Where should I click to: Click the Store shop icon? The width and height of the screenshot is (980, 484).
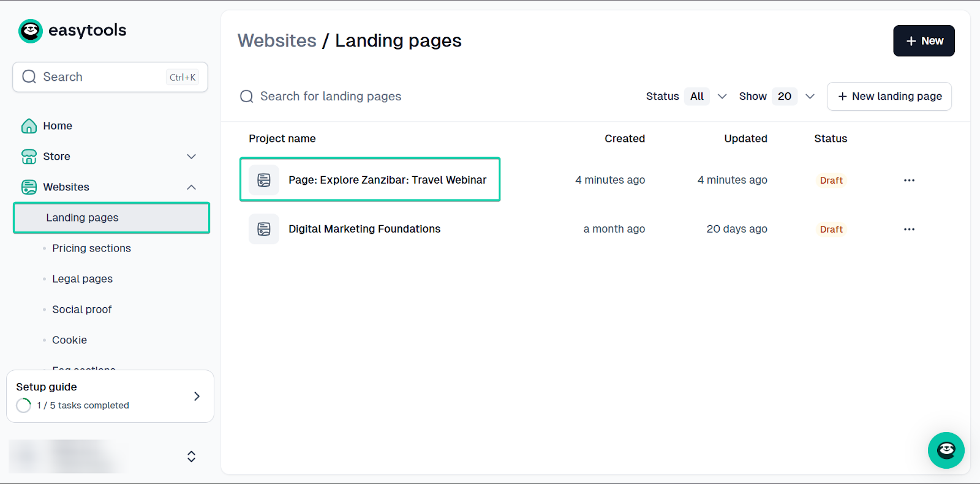[29, 157]
